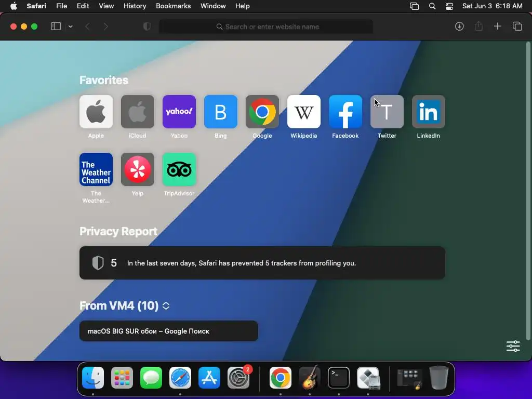Image resolution: width=532 pixels, height=399 pixels.
Task: Click the address search field
Action: click(266, 26)
